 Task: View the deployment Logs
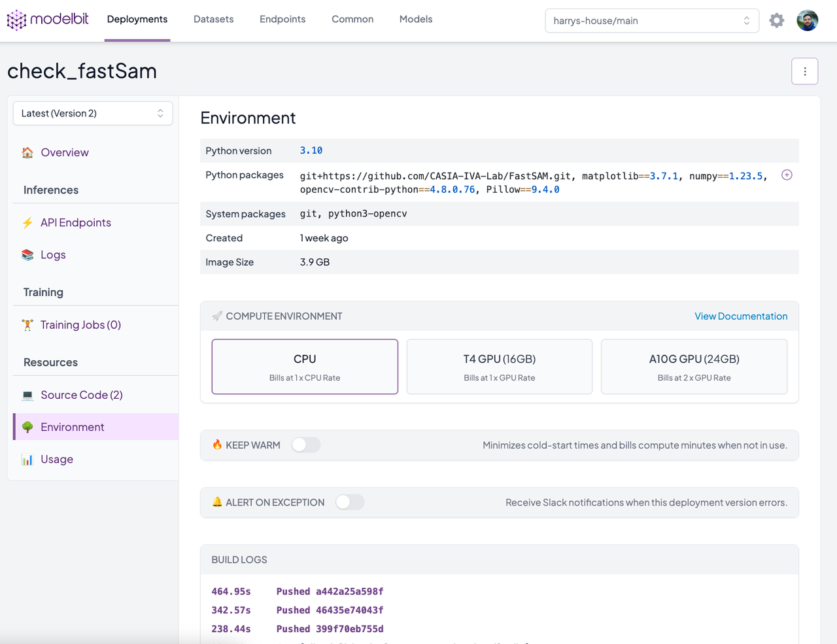[52, 255]
